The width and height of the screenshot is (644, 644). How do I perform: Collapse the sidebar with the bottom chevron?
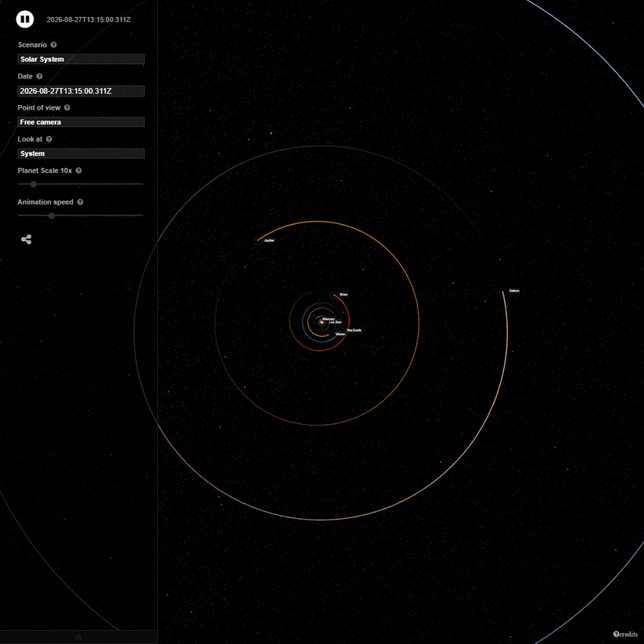[x=79, y=637]
